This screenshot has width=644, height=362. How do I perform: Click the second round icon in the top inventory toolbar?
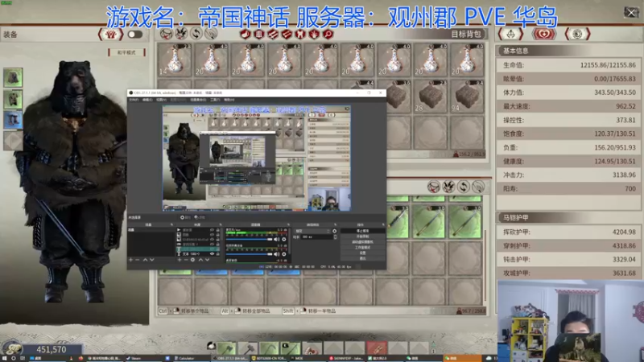point(181,34)
